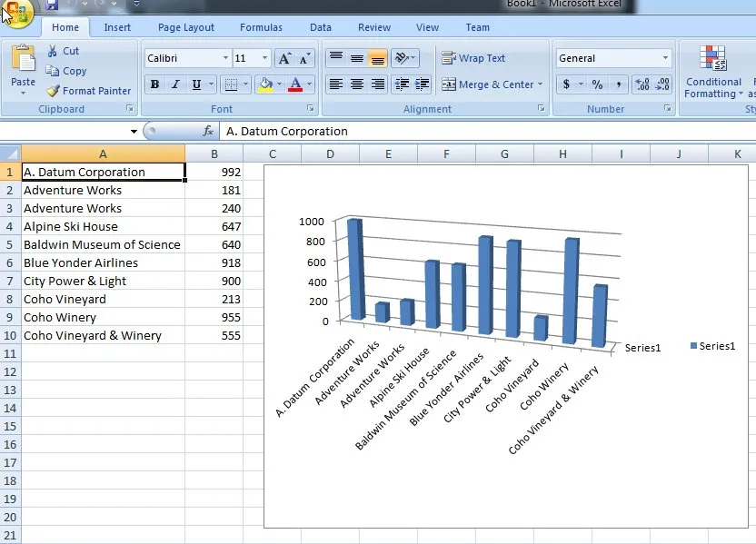This screenshot has width=756, height=544.
Task: Toggle Bold formatting
Action: pyautogui.click(x=154, y=84)
